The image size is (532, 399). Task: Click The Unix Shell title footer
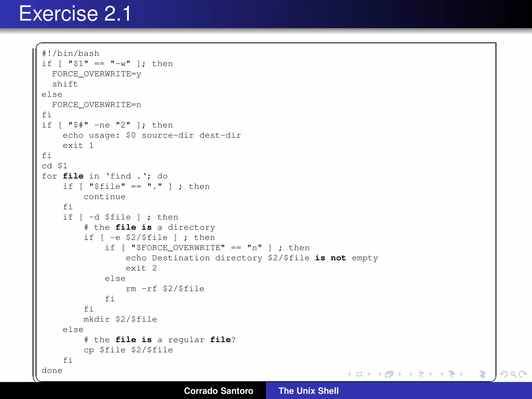point(308,391)
